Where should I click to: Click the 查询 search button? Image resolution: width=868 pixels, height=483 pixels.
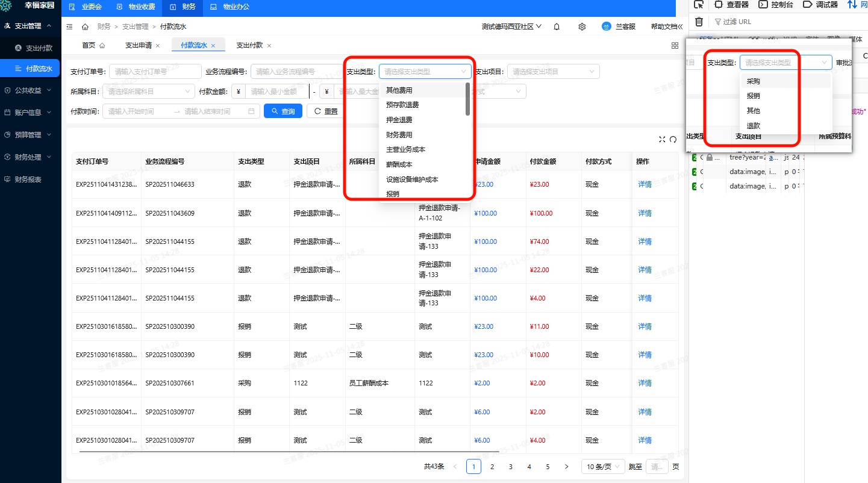click(283, 111)
